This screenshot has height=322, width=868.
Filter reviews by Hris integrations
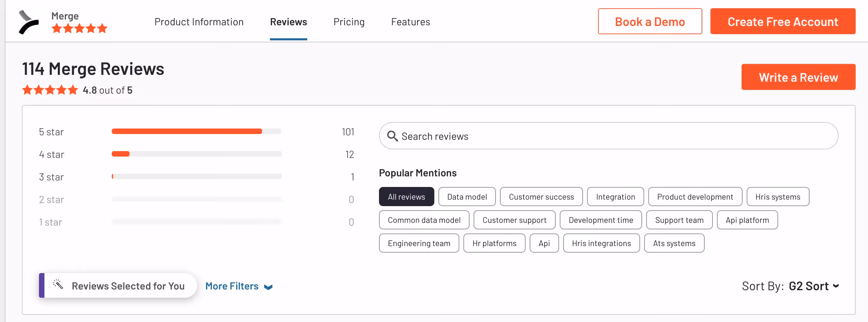click(x=601, y=243)
